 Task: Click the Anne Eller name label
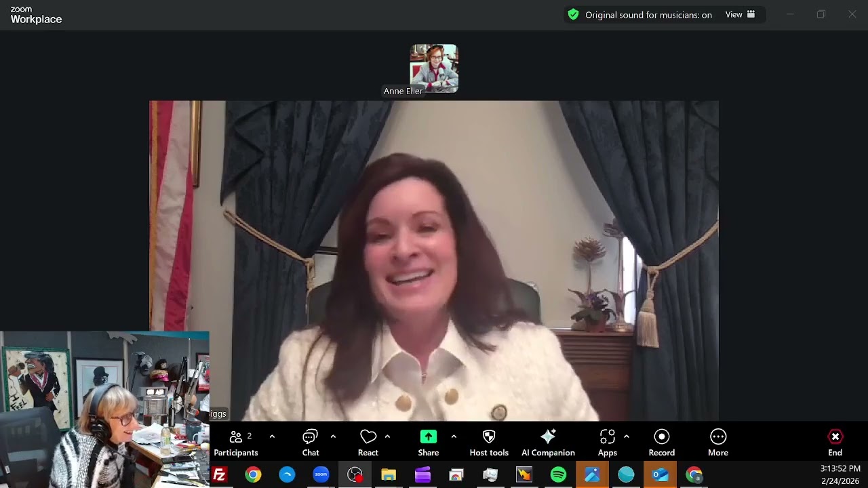coord(403,91)
